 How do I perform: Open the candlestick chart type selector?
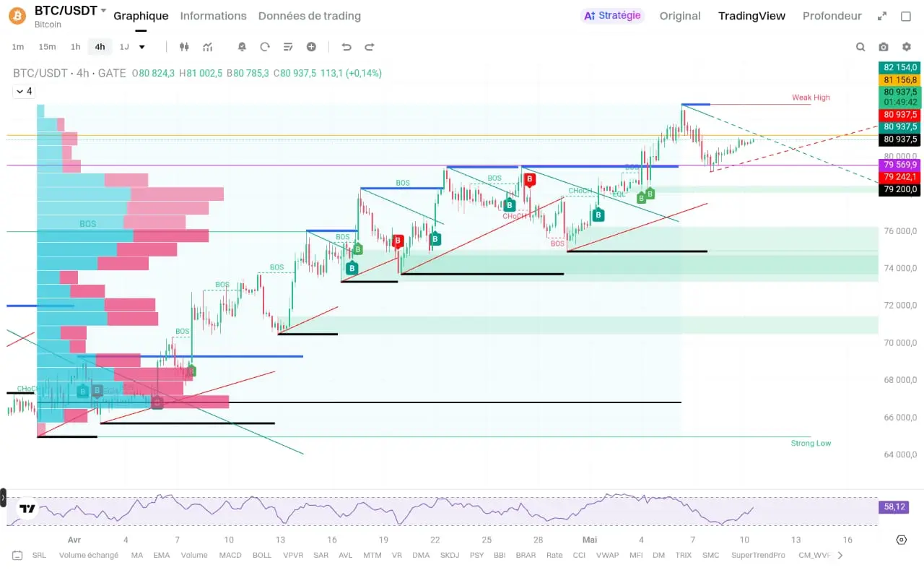(x=184, y=47)
